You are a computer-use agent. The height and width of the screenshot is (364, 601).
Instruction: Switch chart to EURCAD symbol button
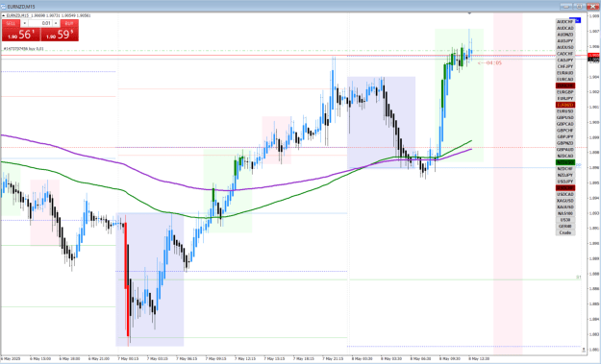565,79
